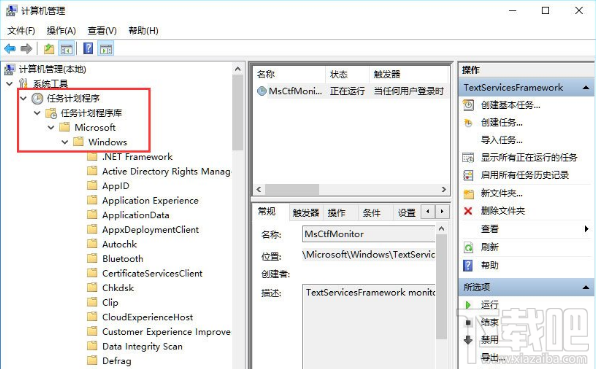Open the blue Help toolbar icon

pos(88,49)
